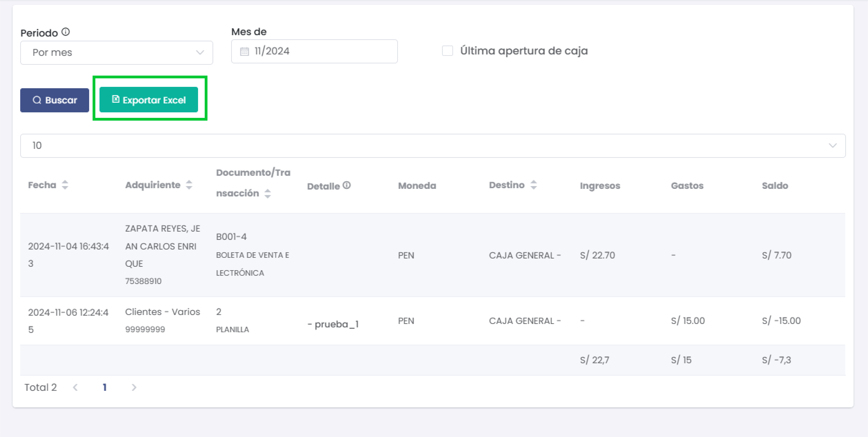The image size is (868, 437).
Task: Click the Exportar Excel button
Action: coord(149,100)
